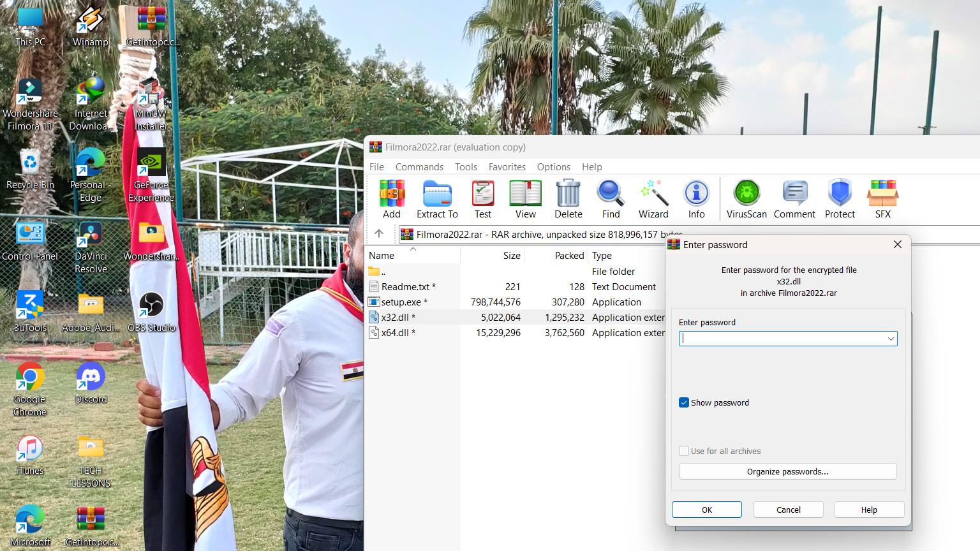980x551 pixels.
Task: Open the Find magnifier tool
Action: coord(611,198)
